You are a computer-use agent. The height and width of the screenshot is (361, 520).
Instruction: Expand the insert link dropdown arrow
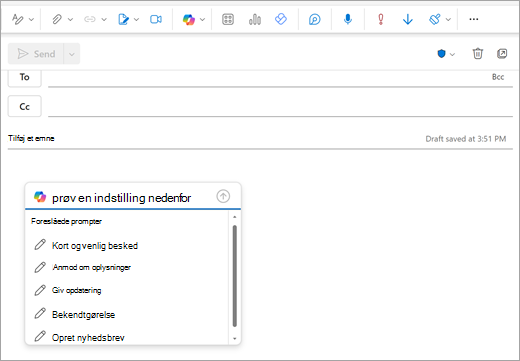click(x=104, y=20)
